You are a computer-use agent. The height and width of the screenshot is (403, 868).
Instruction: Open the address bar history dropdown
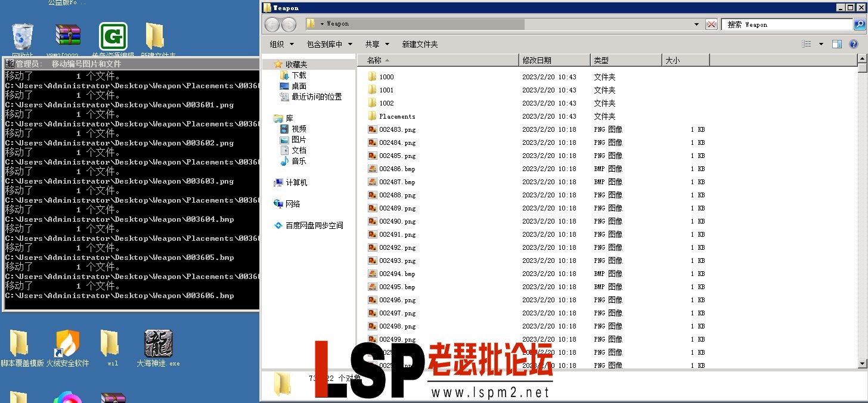coord(696,24)
